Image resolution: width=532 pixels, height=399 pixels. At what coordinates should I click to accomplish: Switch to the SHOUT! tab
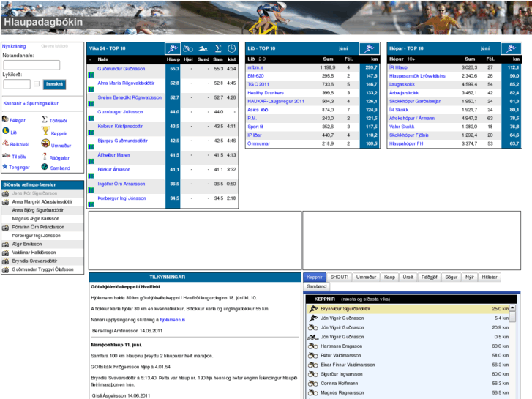(x=339, y=277)
